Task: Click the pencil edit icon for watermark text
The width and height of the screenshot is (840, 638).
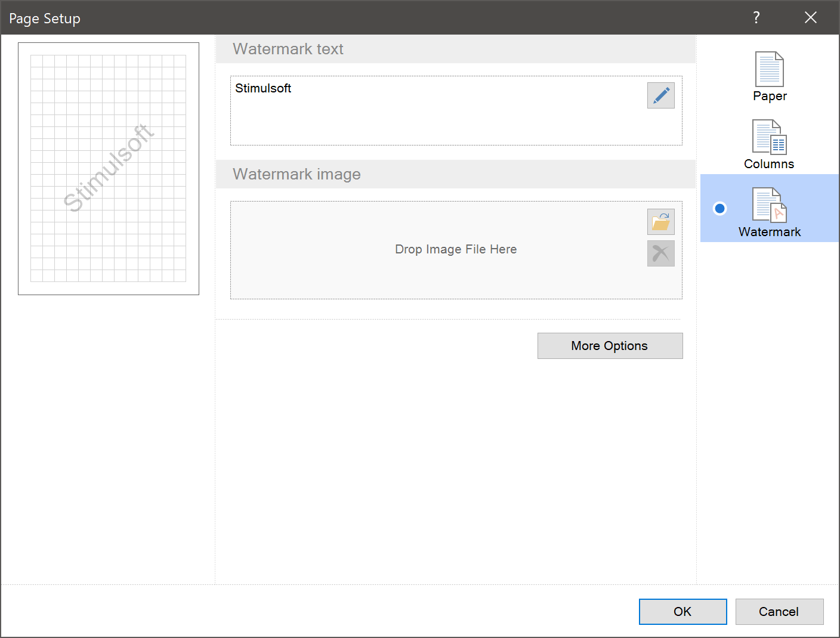Action: point(660,95)
